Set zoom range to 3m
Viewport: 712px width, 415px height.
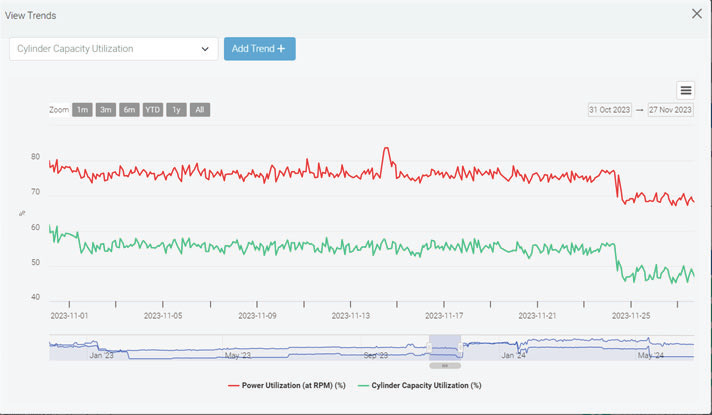click(106, 110)
